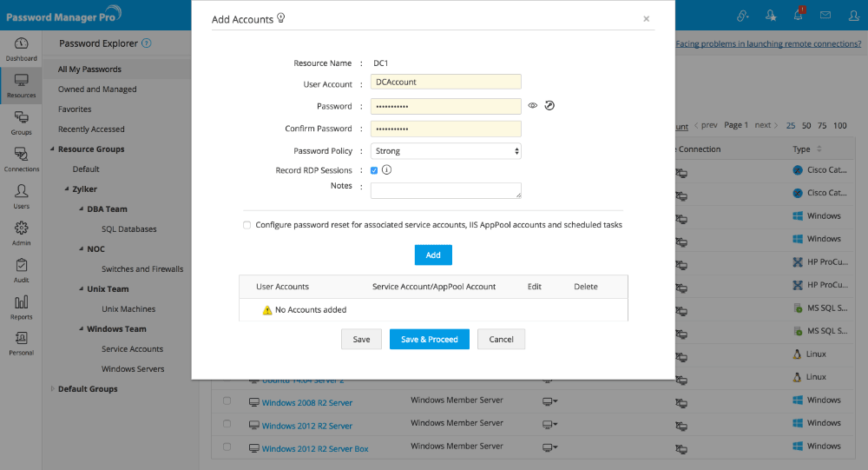Click the Record RDP Sessions info icon
The width and height of the screenshot is (868, 470).
(387, 170)
